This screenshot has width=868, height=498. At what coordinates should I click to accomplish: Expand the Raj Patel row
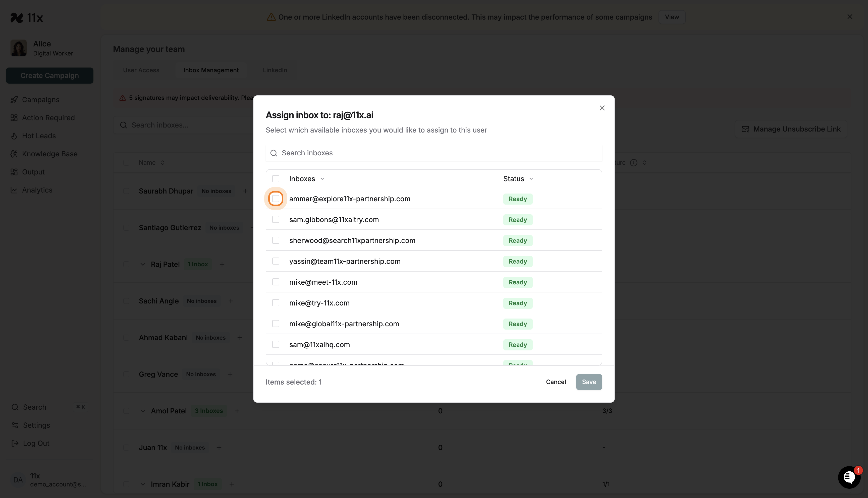pyautogui.click(x=143, y=264)
